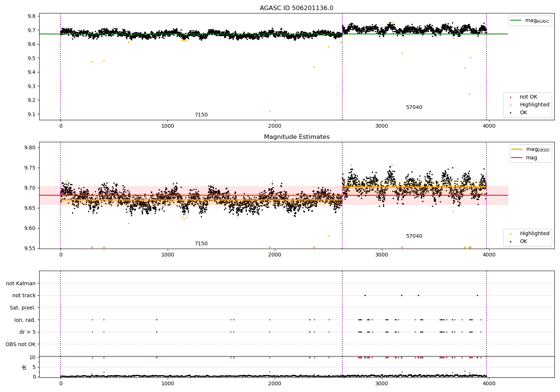Click the '2000' x-tick under the middle plot
560x392 pixels.
coord(275,255)
